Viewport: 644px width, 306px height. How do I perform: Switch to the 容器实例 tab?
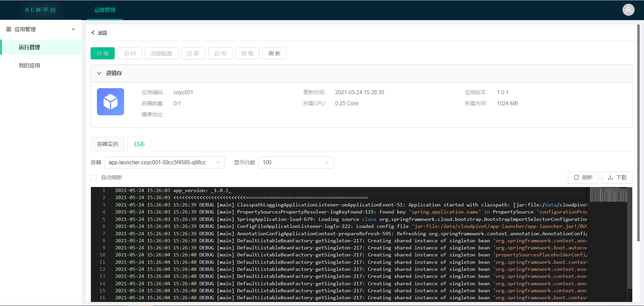pos(107,144)
